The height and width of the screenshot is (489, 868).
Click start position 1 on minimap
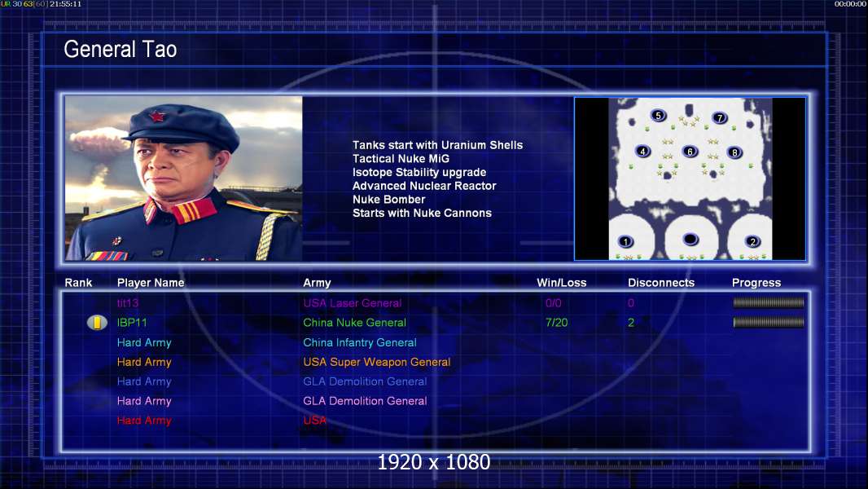pos(625,241)
